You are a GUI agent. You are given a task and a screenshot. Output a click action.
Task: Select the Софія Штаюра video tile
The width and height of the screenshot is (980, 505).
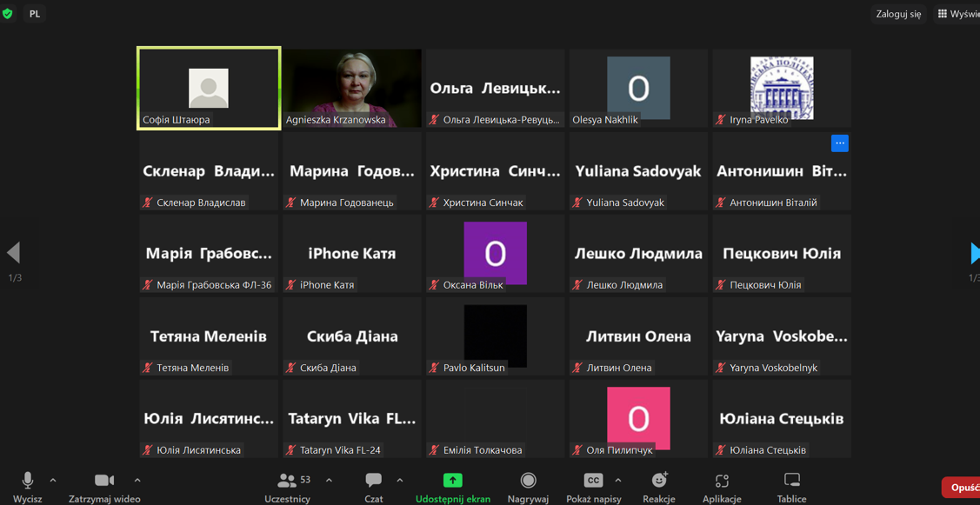[x=209, y=88]
